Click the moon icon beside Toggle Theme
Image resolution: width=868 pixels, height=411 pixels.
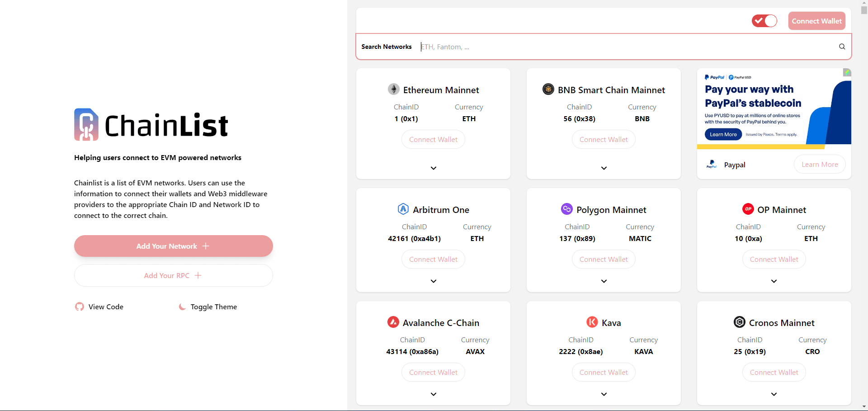[182, 307]
